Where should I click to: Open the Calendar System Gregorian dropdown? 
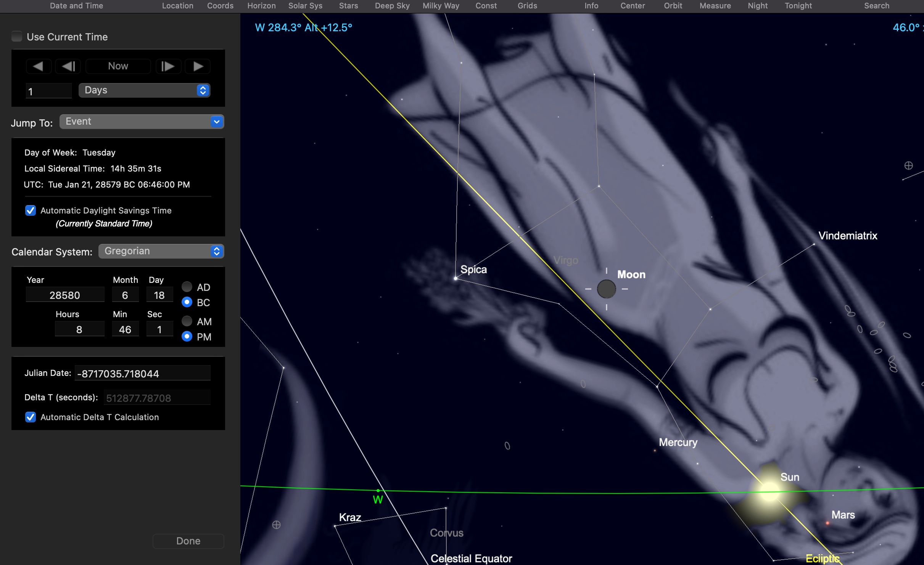[161, 251]
